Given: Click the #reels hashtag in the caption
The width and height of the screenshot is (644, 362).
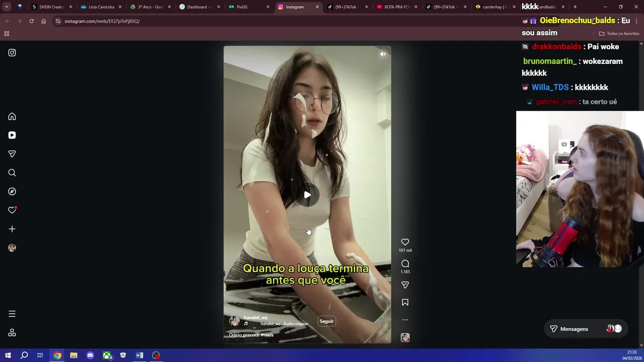Looking at the screenshot, I should click(267, 335).
